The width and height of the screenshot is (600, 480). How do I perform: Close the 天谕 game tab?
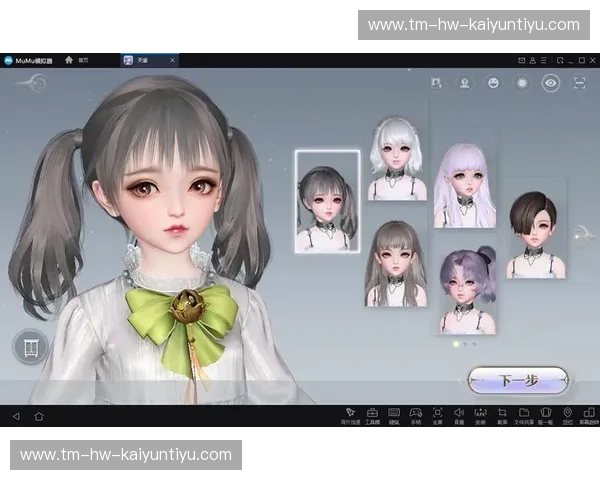tap(172, 60)
